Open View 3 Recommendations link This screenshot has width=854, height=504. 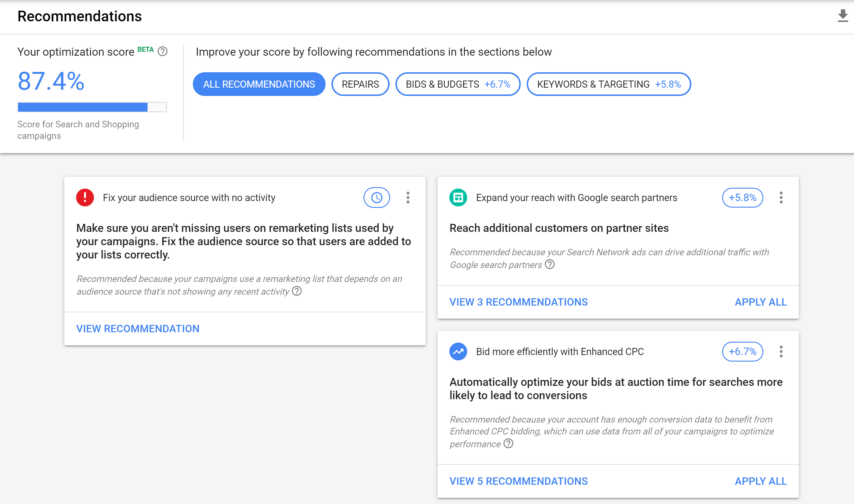[518, 302]
